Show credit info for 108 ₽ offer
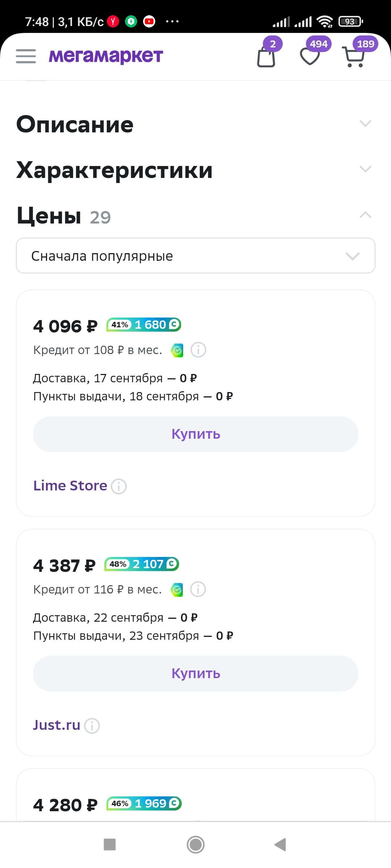 (x=198, y=350)
